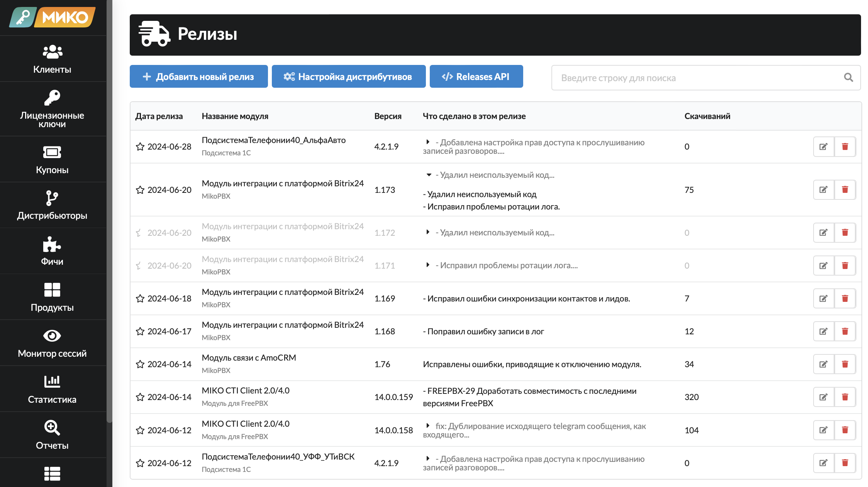Delete the CTI Client 14.0.0.158 release
The image size is (868, 487).
[x=845, y=430]
